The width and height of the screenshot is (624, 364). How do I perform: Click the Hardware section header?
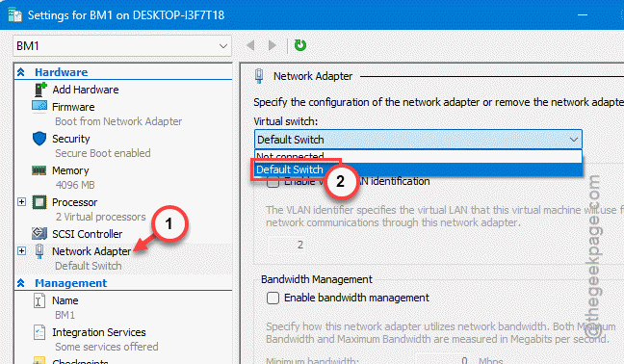[62, 72]
